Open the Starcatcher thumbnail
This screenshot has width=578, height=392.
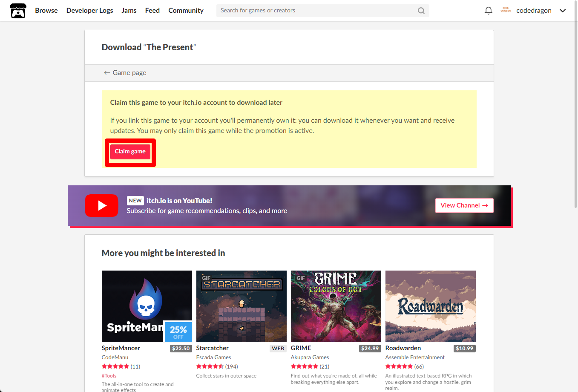pos(242,306)
